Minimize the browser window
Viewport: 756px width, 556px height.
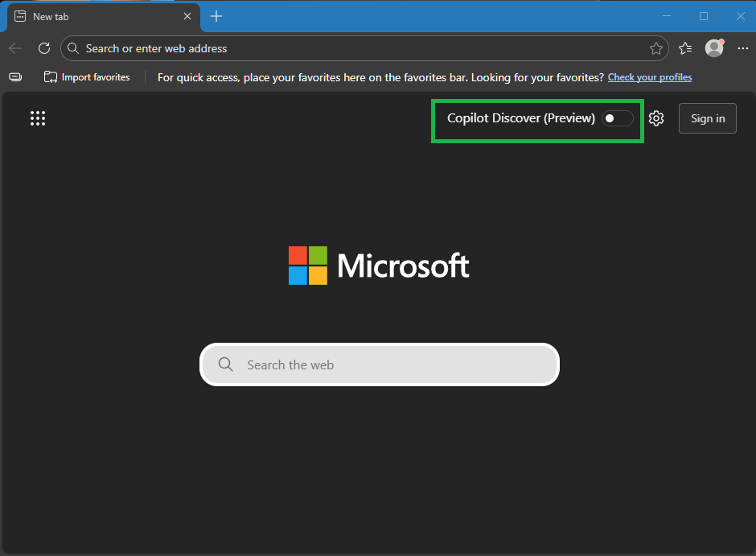667,16
